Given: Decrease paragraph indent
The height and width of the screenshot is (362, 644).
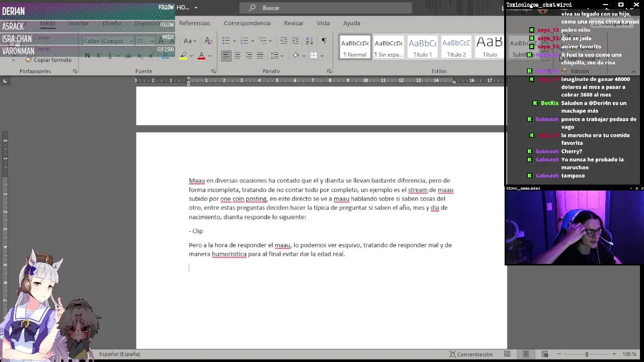Looking at the screenshot, I should [284, 41].
